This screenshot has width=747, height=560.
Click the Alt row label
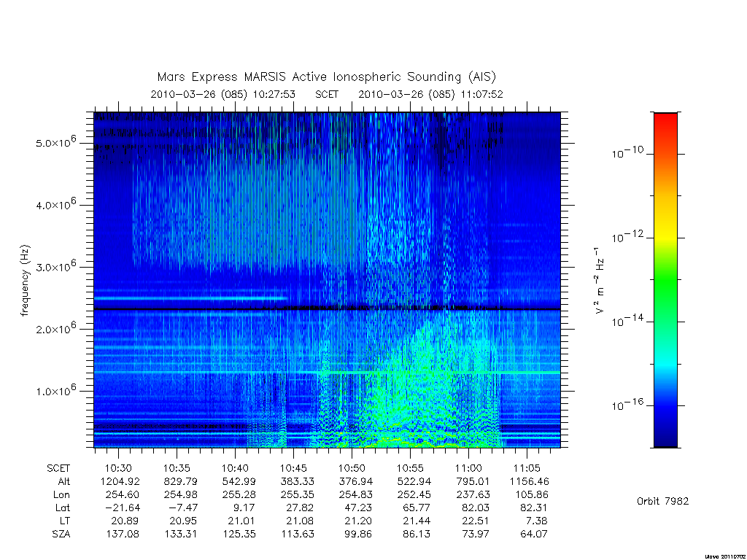[x=64, y=481]
